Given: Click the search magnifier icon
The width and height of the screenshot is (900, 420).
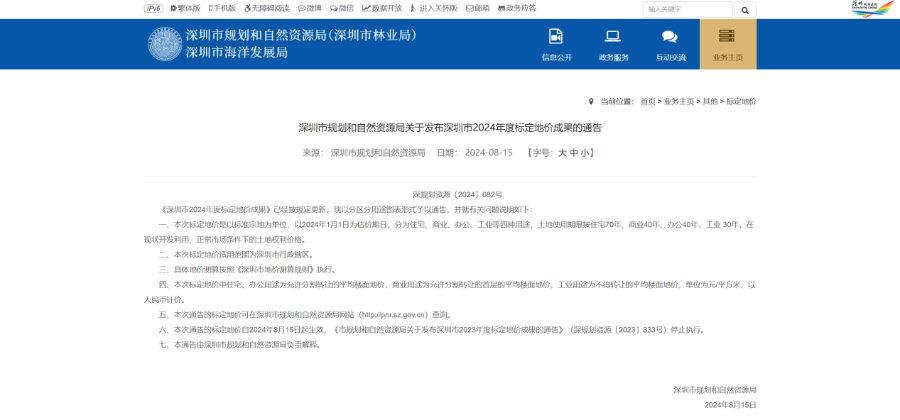Looking at the screenshot, I should 746,9.
